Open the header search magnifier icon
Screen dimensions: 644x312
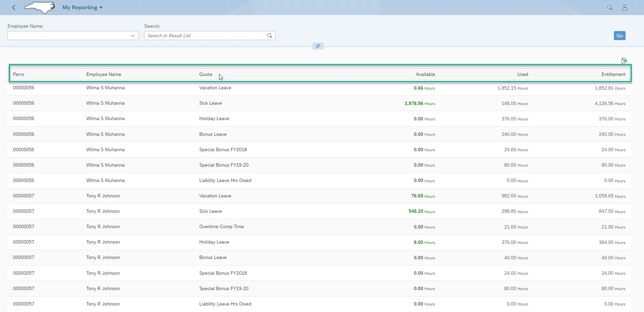coord(609,8)
